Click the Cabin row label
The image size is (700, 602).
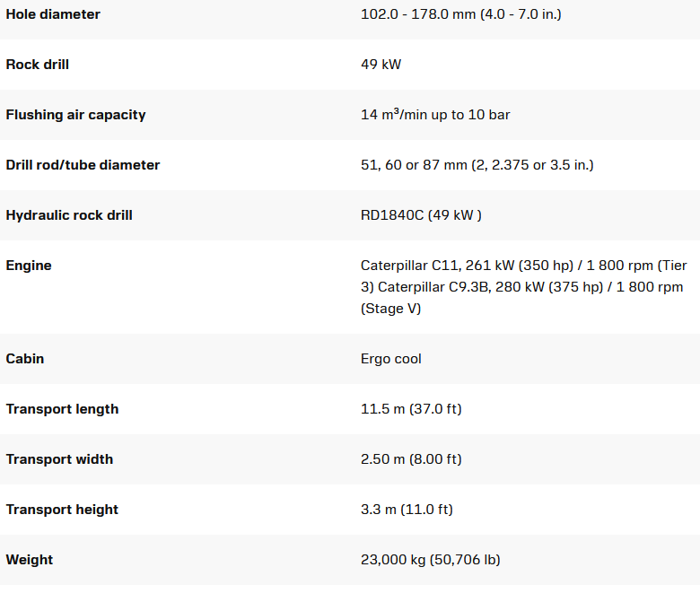click(25, 359)
